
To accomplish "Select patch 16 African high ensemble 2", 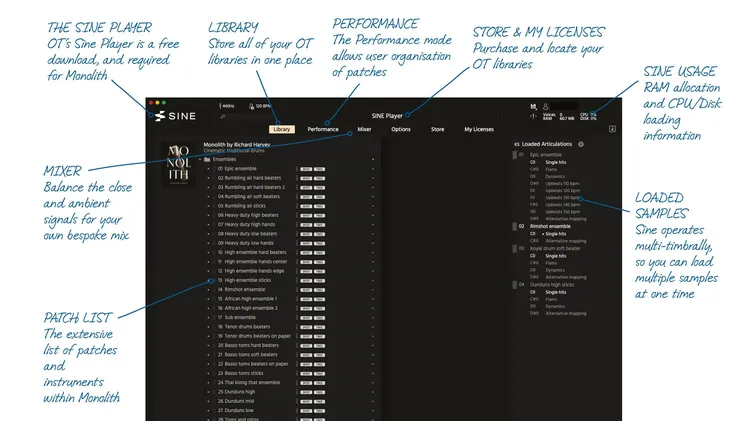I will (x=248, y=308).
